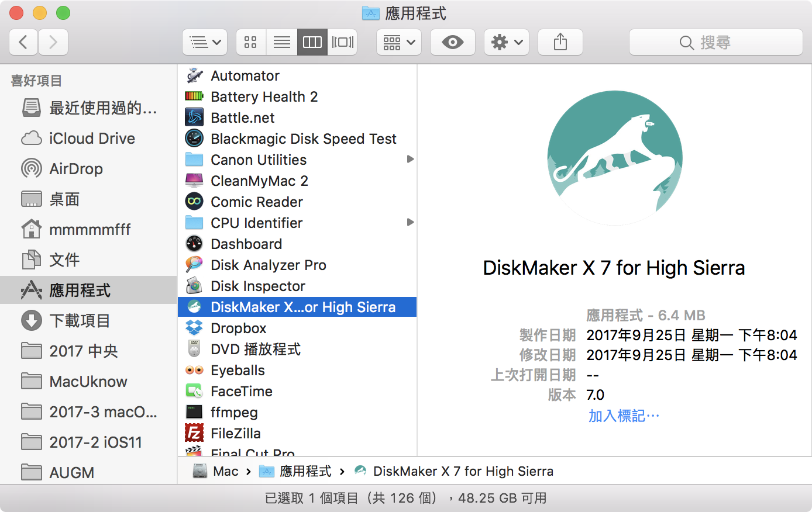Image resolution: width=812 pixels, height=512 pixels.
Task: Select the Disk Analyzer Pro icon
Action: point(194,265)
